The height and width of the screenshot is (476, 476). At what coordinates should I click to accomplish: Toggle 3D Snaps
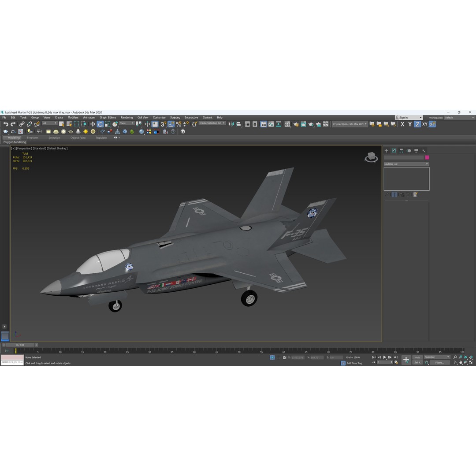[x=164, y=124]
